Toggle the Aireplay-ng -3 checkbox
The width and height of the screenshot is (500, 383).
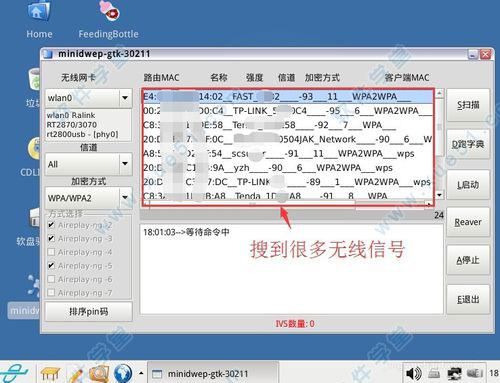coord(51,239)
